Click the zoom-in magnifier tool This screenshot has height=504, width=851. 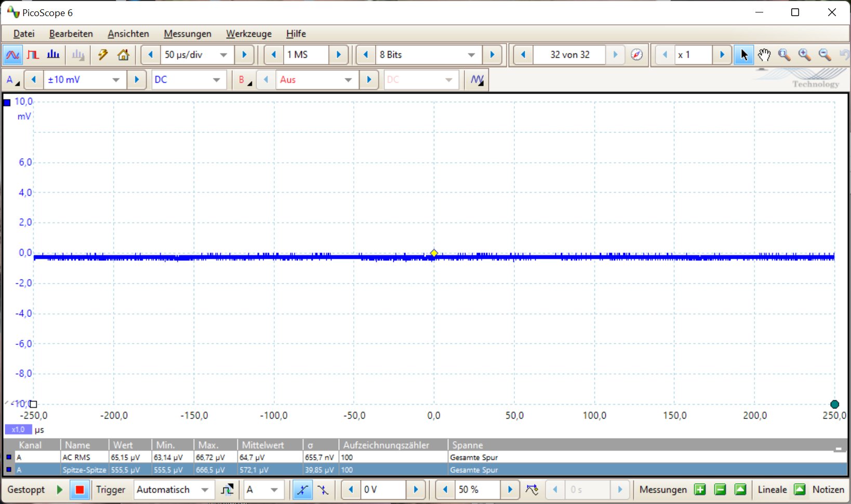click(x=804, y=55)
